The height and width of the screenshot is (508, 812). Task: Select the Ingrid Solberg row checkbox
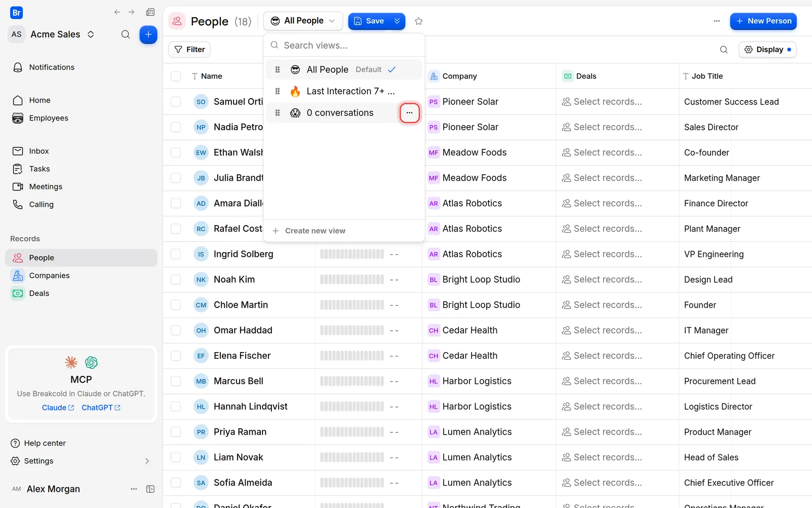(x=176, y=254)
